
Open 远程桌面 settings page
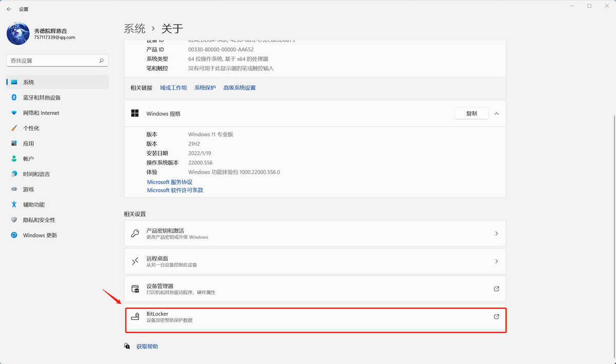315,261
